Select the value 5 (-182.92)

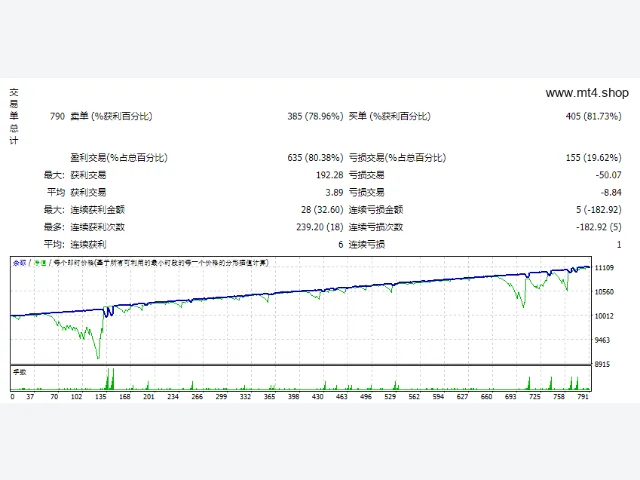599,210
